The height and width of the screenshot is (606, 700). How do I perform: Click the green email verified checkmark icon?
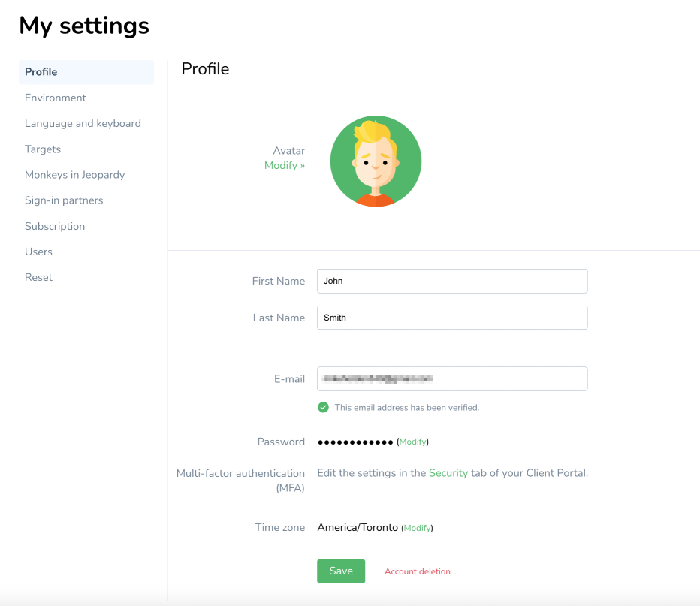pyautogui.click(x=323, y=407)
